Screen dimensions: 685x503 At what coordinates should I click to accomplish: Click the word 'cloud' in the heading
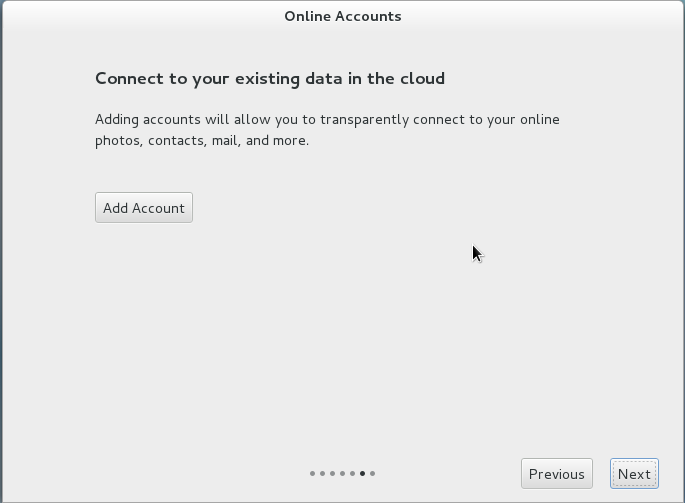click(422, 78)
